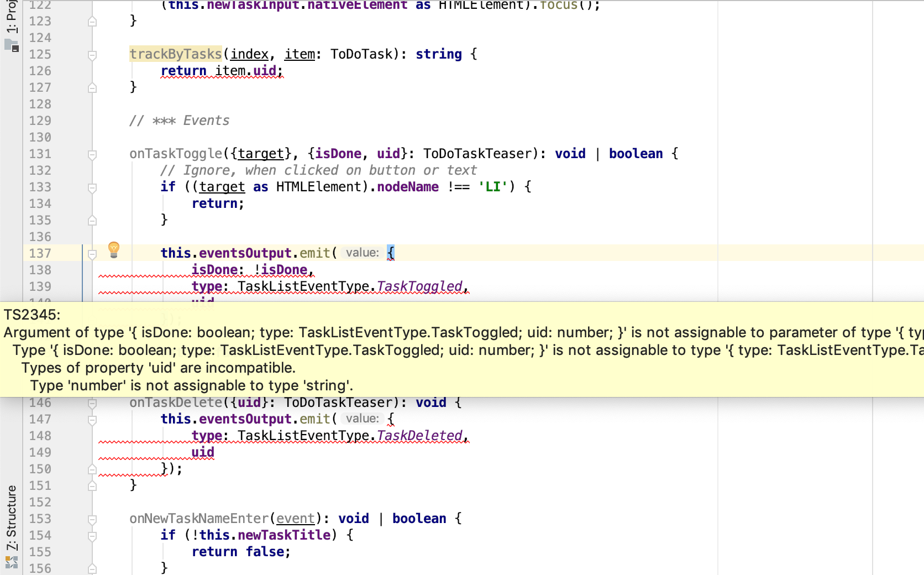The width and height of the screenshot is (924, 575).
Task: Click the TS2345 error code in tooltip
Action: click(32, 315)
